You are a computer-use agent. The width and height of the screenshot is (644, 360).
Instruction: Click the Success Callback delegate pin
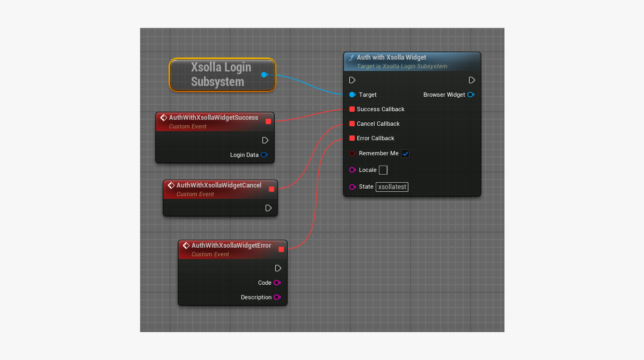(x=352, y=109)
